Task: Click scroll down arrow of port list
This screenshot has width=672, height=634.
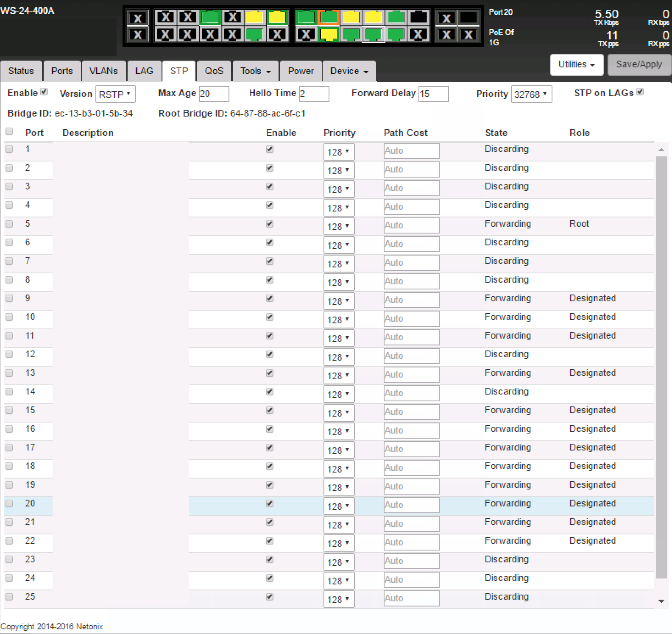Action: (661, 601)
